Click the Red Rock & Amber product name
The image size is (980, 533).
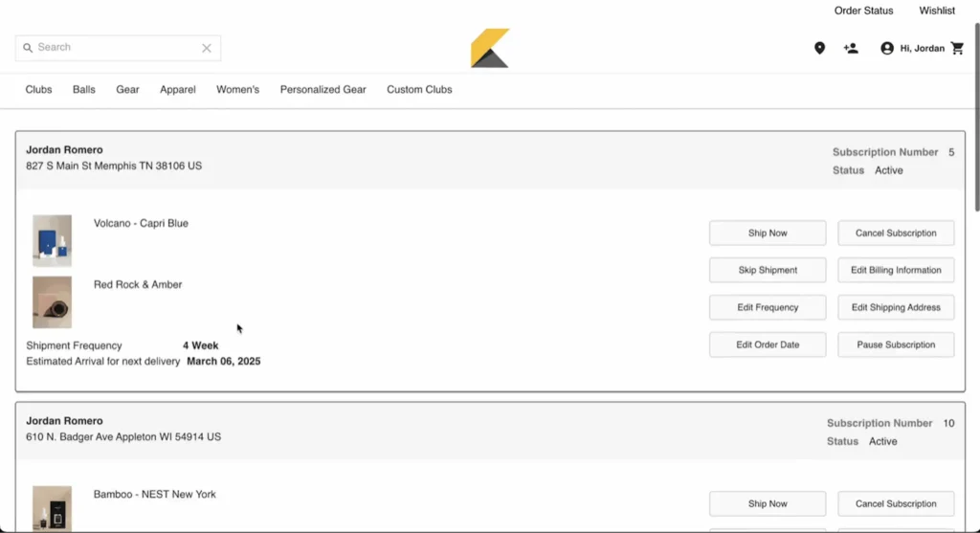point(138,284)
